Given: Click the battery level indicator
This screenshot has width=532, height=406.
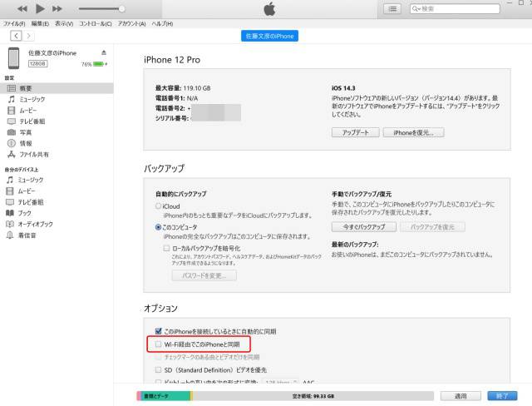Looking at the screenshot, I should pos(100,64).
